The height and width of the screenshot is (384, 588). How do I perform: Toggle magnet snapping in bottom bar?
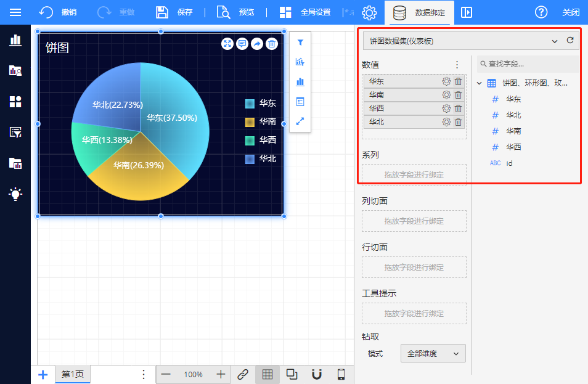click(x=316, y=374)
